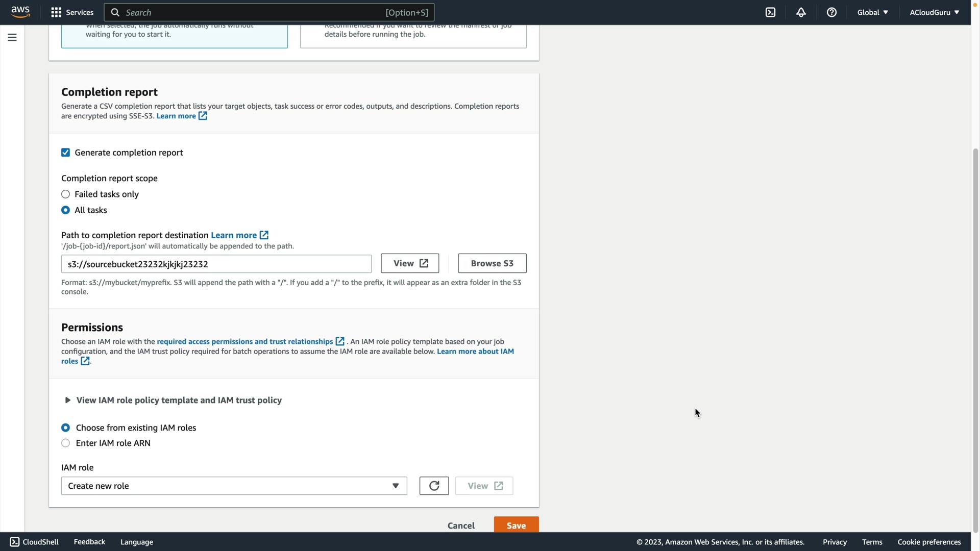Click the Browse S3 button
The width and height of the screenshot is (980, 551).
point(492,263)
